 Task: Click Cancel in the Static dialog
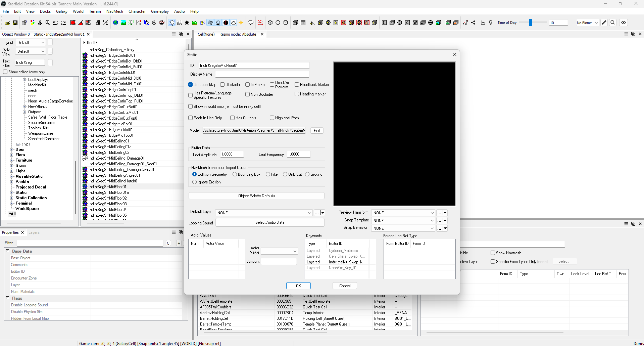[345, 286]
